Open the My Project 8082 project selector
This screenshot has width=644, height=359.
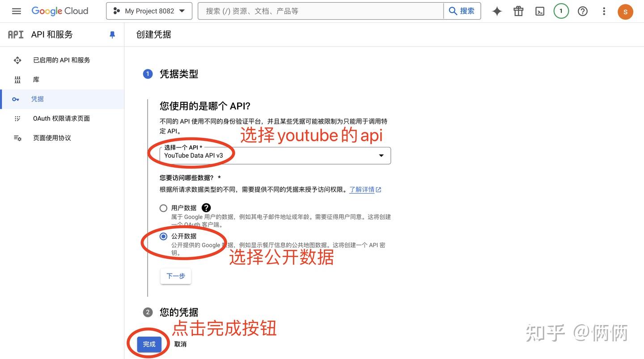pyautogui.click(x=149, y=11)
